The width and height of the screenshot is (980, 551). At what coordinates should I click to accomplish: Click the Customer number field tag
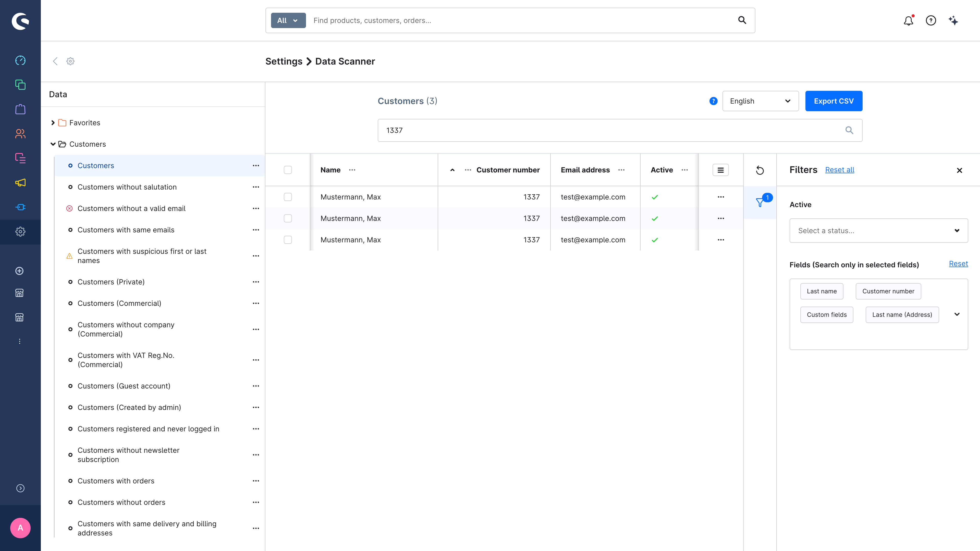click(888, 291)
